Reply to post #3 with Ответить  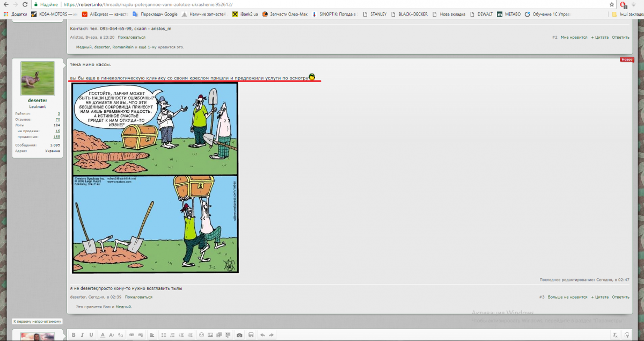[x=620, y=297]
